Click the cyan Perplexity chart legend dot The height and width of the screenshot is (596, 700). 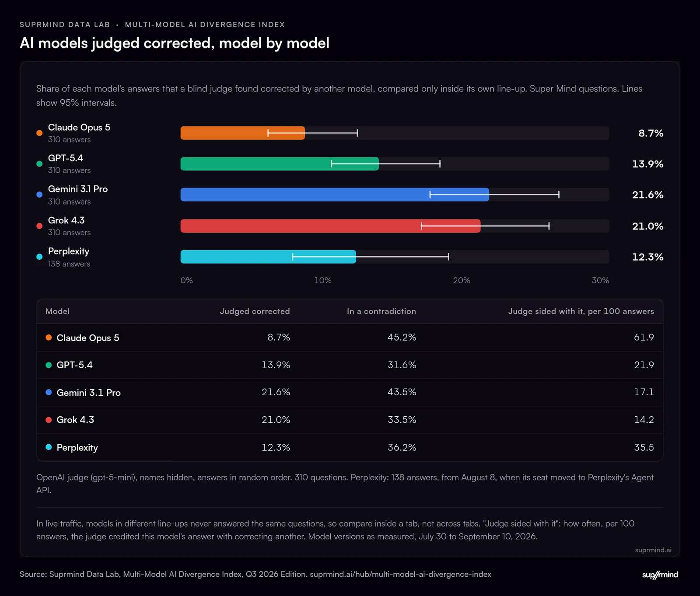(x=39, y=257)
